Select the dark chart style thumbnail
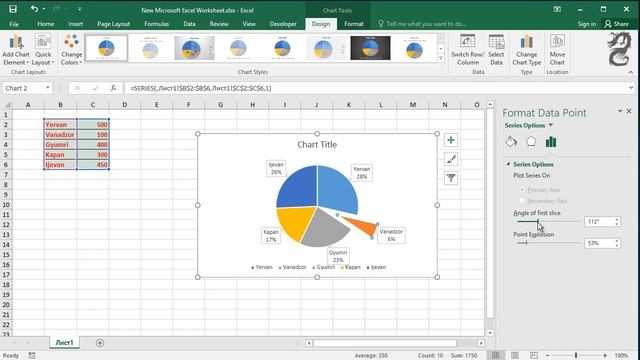The image size is (640, 360). click(x=370, y=48)
